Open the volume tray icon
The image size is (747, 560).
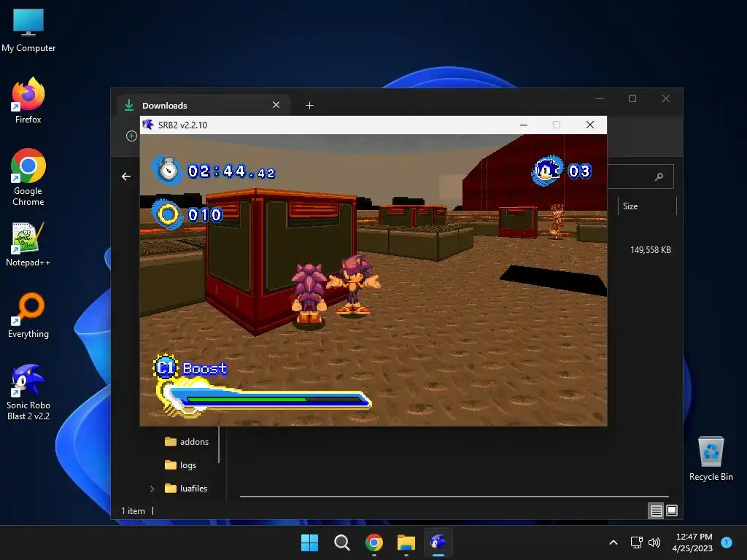pos(654,542)
